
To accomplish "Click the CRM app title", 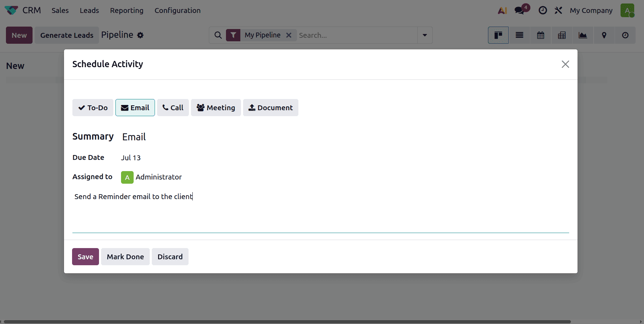I will (x=32, y=10).
